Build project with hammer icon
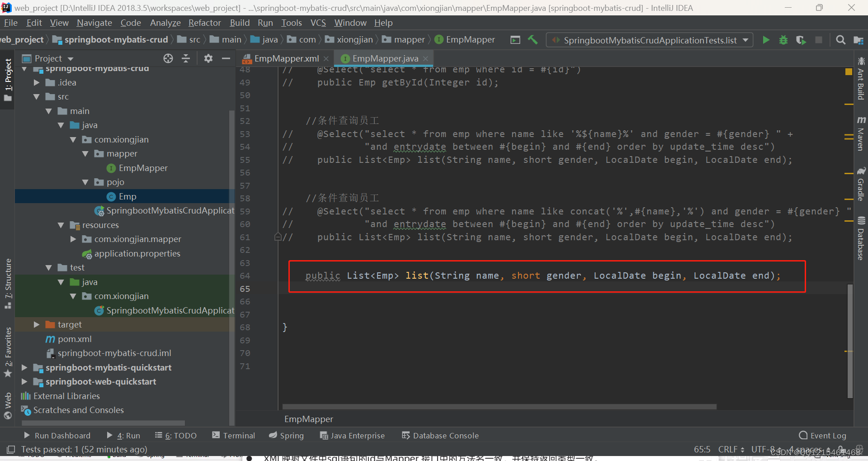 pyautogui.click(x=533, y=40)
